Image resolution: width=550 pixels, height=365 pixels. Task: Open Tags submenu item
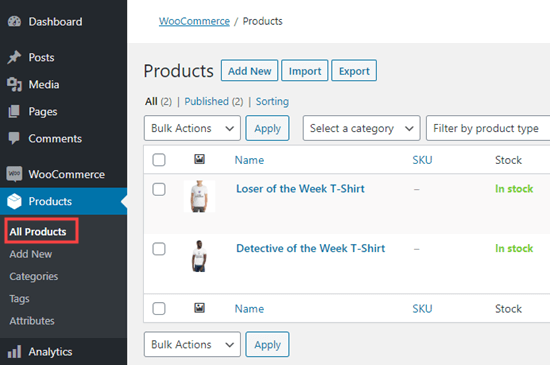[20, 299]
